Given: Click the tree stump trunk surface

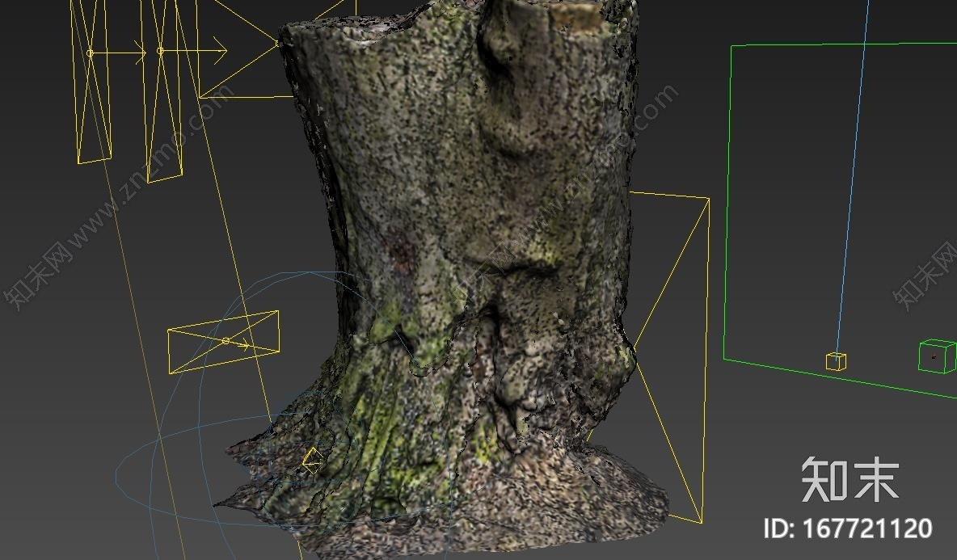Looking at the screenshot, I should click(x=453, y=202).
